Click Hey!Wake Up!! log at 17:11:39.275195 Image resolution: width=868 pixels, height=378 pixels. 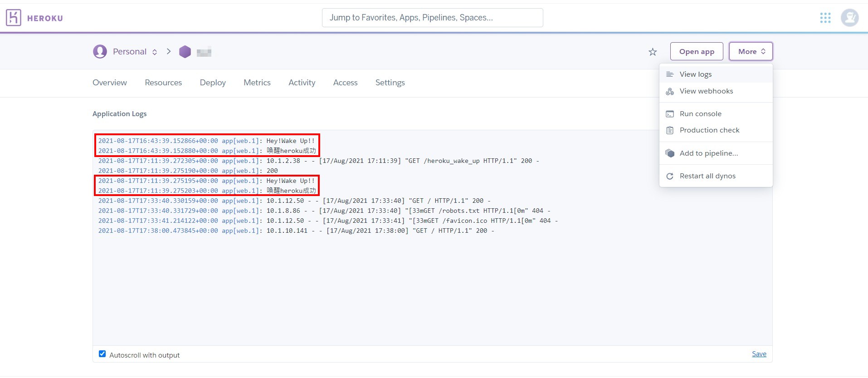[206, 181]
